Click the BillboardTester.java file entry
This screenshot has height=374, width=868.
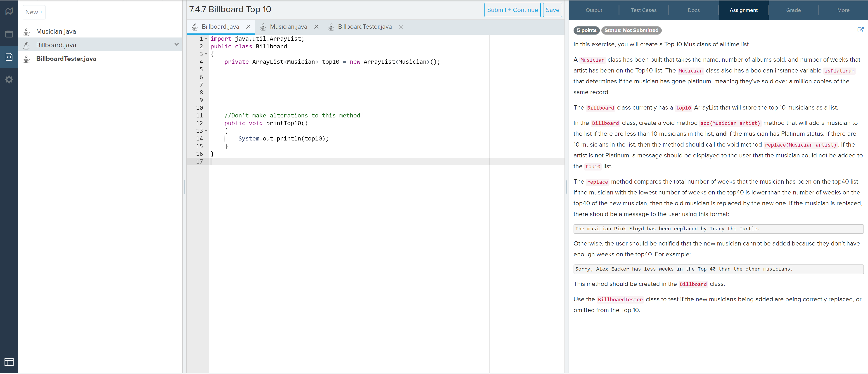click(65, 58)
